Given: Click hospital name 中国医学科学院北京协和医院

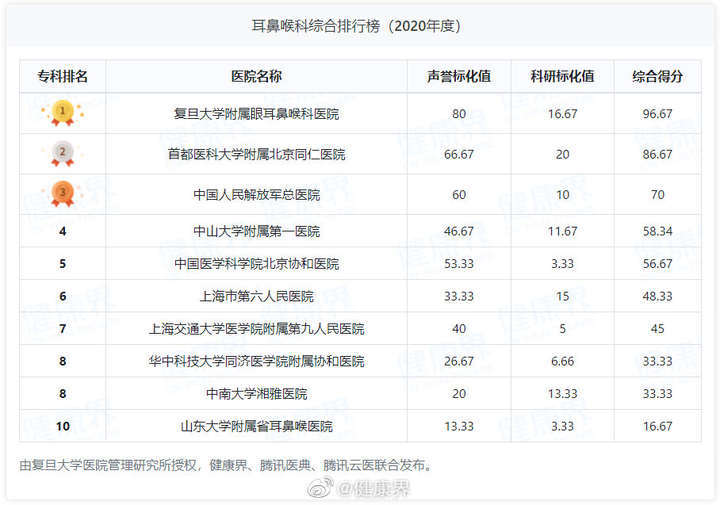Looking at the screenshot, I should click(x=256, y=264).
